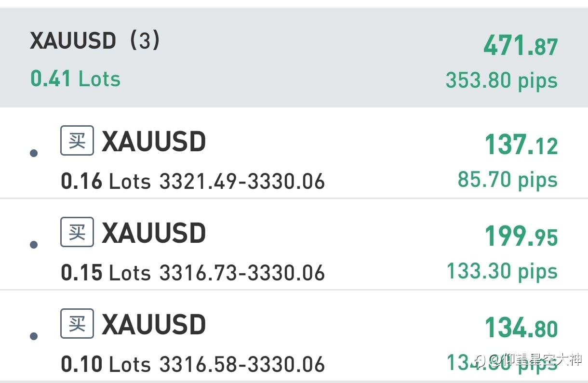Click the watermark logo at bottom right

pos(528,359)
